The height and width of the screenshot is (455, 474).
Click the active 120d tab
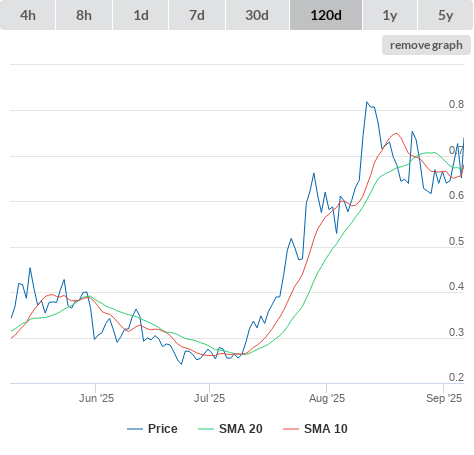coord(326,15)
